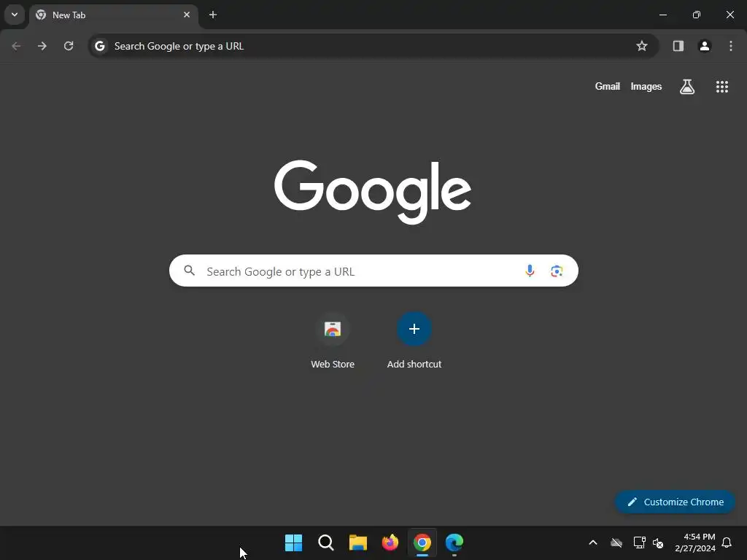The image size is (747, 560).
Task: Open the Images link
Action: click(x=646, y=86)
